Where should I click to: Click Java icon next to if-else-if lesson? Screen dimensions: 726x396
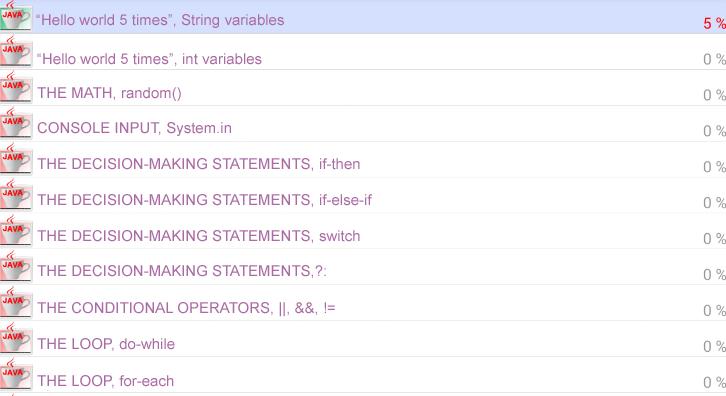pos(16,196)
